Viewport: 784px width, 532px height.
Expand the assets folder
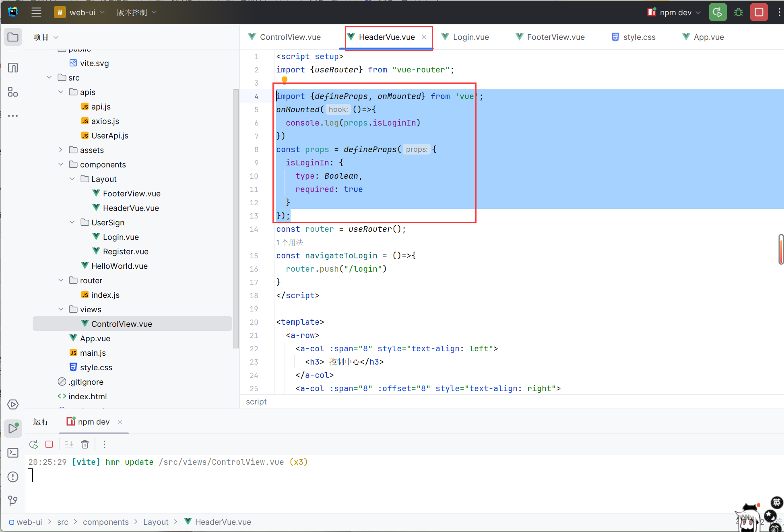[61, 150]
